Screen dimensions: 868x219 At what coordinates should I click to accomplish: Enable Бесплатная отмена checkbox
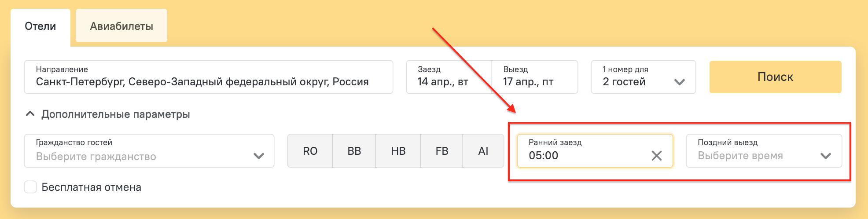pyautogui.click(x=30, y=187)
